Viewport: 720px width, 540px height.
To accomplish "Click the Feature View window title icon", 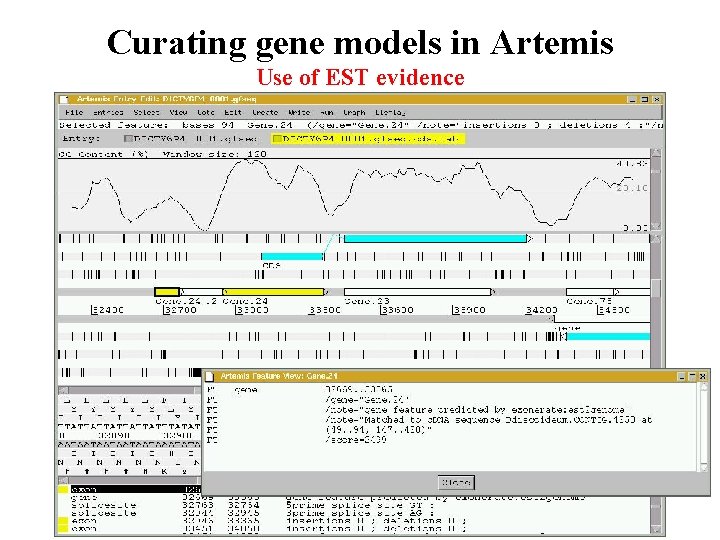I will pyautogui.click(x=209, y=376).
